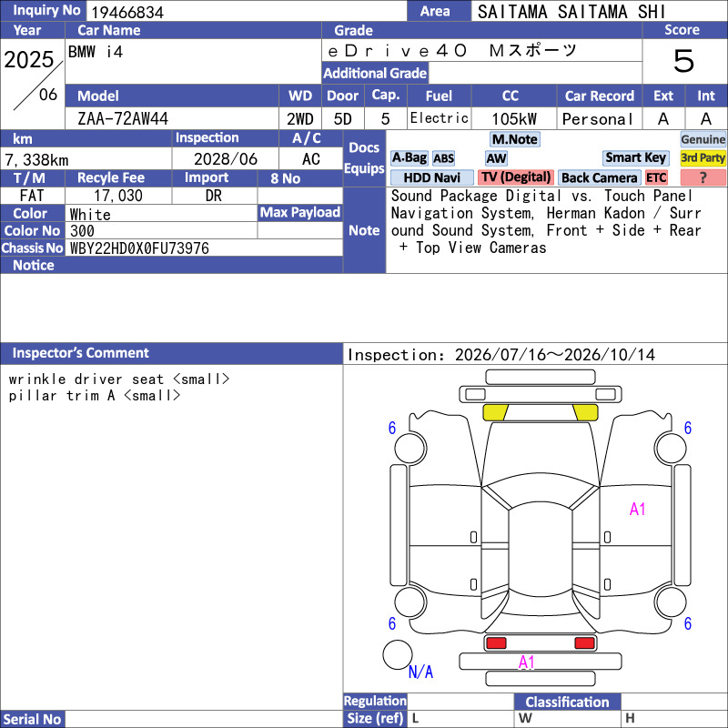Click the car record value Personal
The height and width of the screenshot is (728, 728).
click(598, 119)
